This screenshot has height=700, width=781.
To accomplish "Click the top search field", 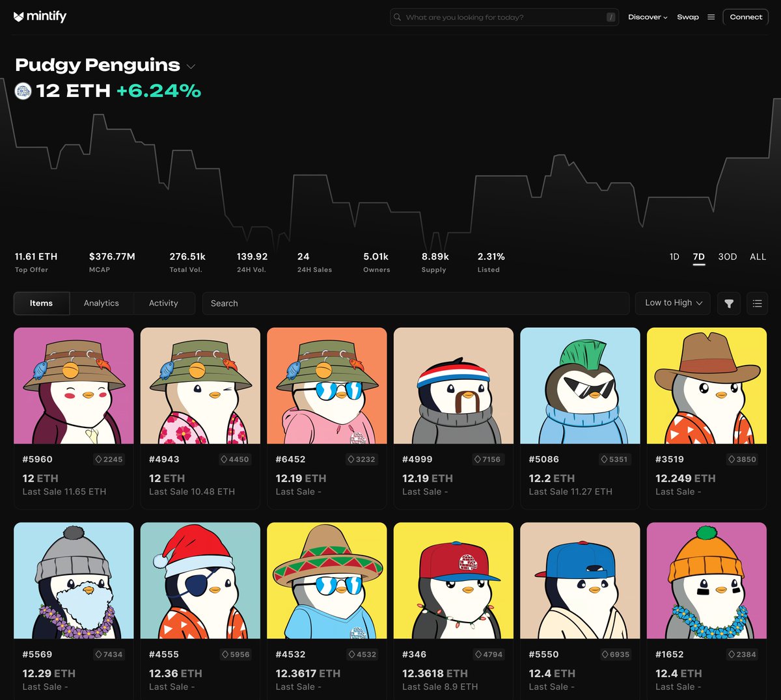I will [504, 17].
